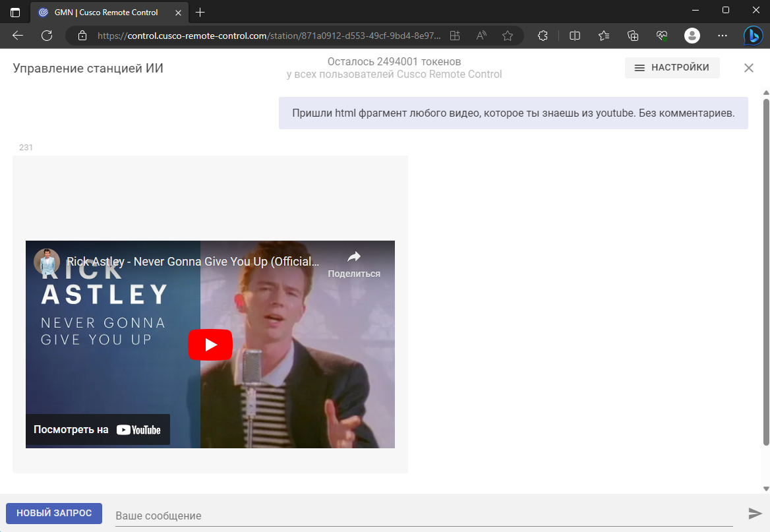Maximize the browser window
The height and width of the screenshot is (532, 770).
click(x=726, y=11)
